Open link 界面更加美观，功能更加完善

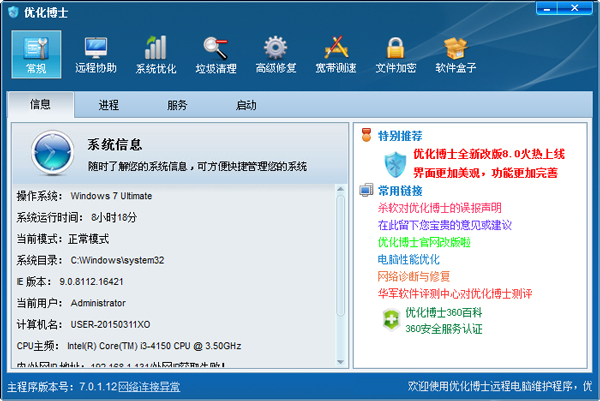coord(485,173)
